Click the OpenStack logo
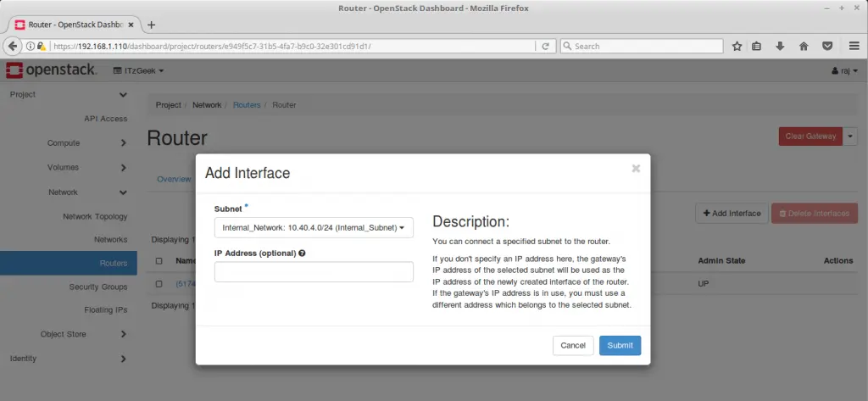Screen dimensions: 868x401 tap(51, 70)
